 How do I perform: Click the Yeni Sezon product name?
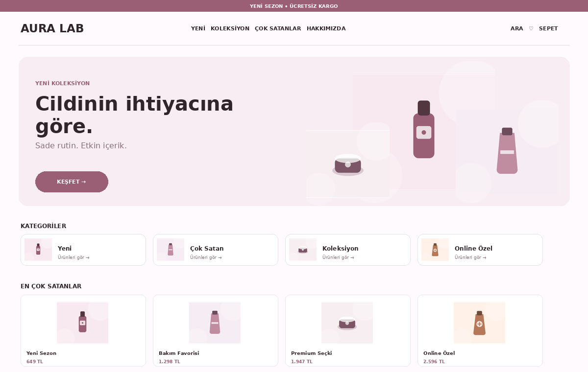tap(41, 353)
